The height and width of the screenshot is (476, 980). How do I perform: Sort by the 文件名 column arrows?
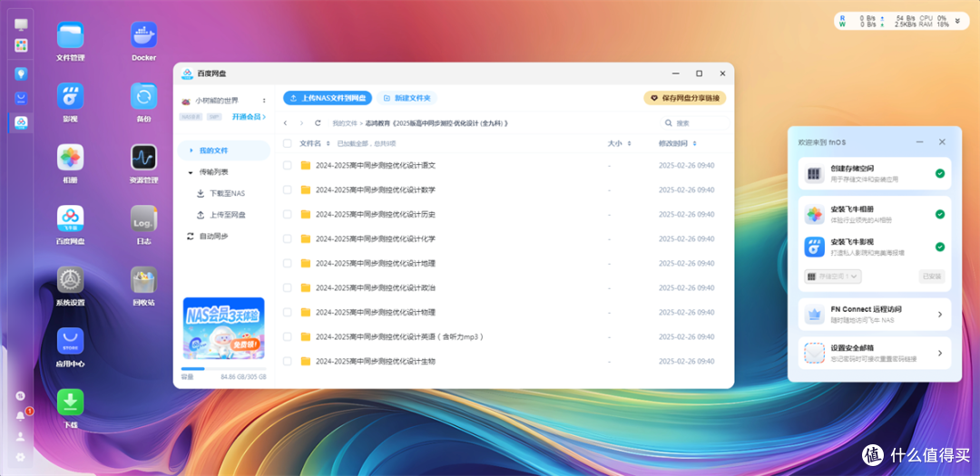328,143
